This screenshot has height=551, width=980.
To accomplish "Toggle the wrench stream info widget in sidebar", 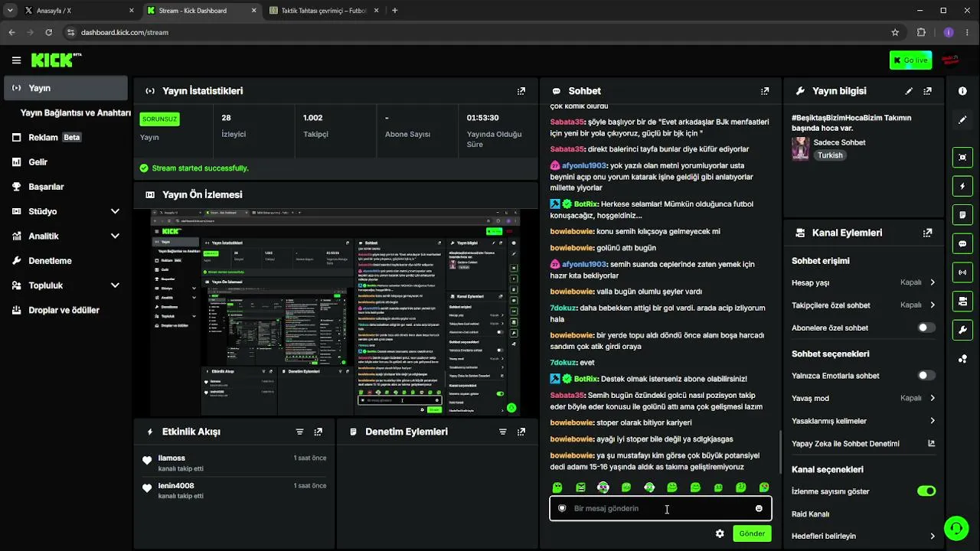I will coord(962,330).
